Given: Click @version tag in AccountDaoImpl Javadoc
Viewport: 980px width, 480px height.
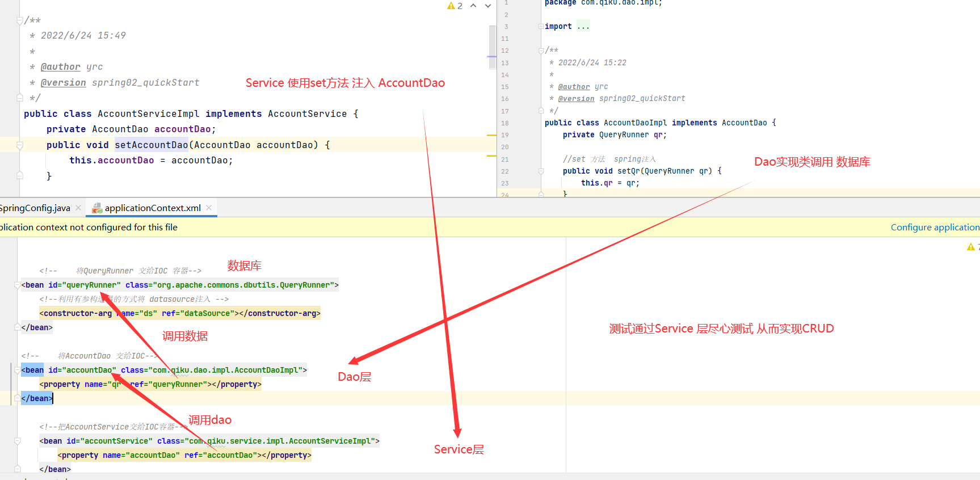Looking at the screenshot, I should (577, 99).
